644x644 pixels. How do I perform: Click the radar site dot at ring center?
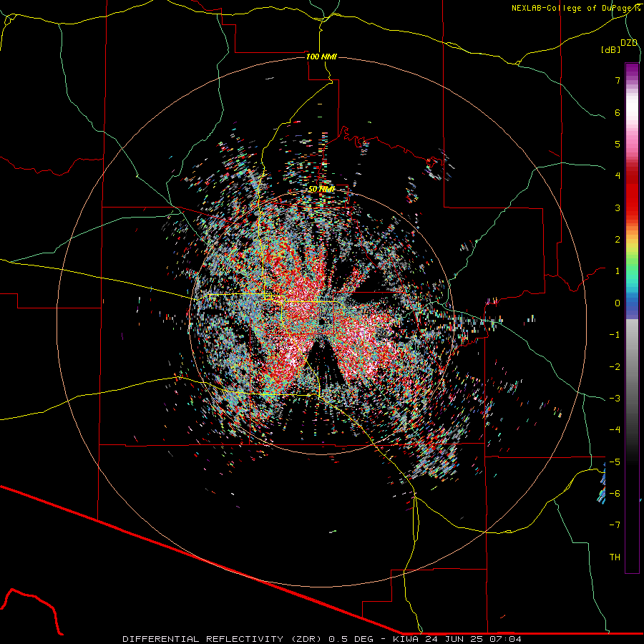323,321
